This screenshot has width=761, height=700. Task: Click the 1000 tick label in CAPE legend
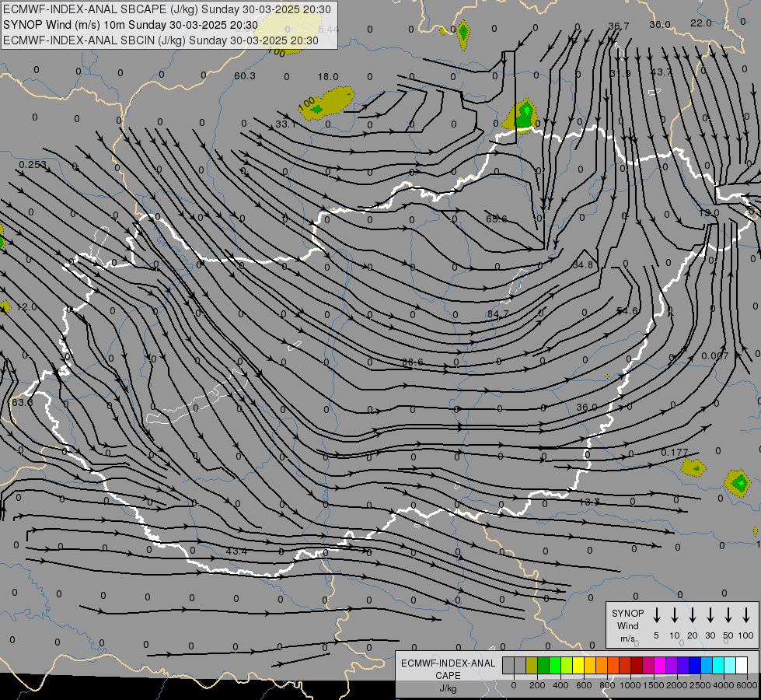(630, 685)
